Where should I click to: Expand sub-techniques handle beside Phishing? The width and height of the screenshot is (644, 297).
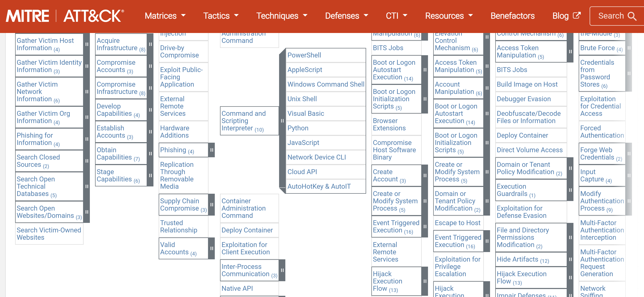pos(211,150)
